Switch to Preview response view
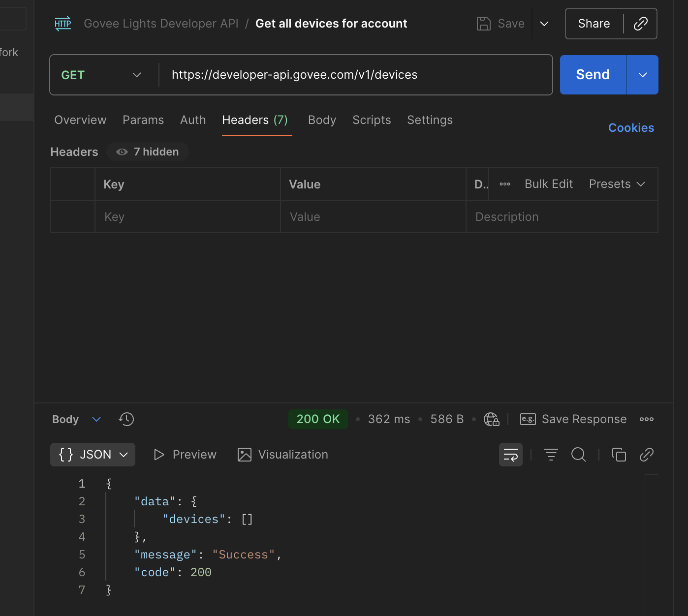The image size is (688, 616). tap(185, 455)
